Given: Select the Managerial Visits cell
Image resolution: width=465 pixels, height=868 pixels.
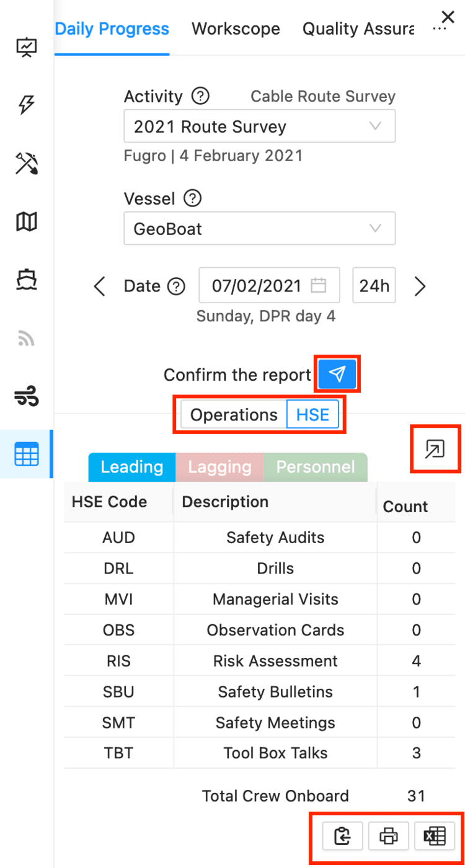Looking at the screenshot, I should (x=275, y=600).
